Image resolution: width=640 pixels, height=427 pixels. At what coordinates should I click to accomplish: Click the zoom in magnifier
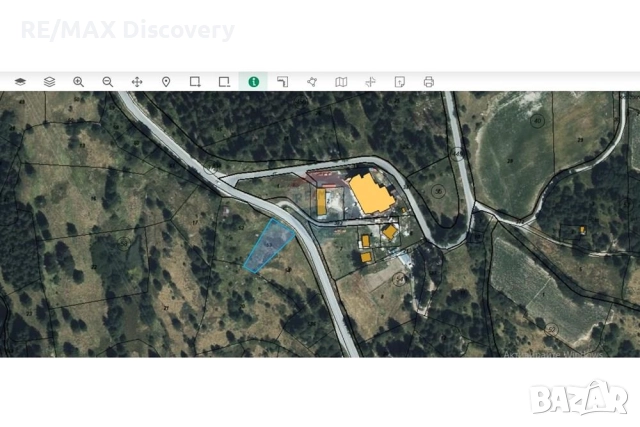click(78, 81)
